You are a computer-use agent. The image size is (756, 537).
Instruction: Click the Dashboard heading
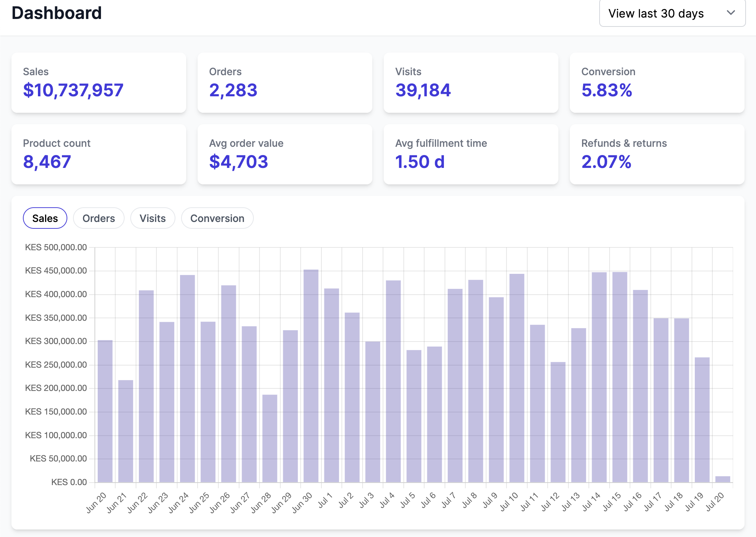click(x=57, y=13)
